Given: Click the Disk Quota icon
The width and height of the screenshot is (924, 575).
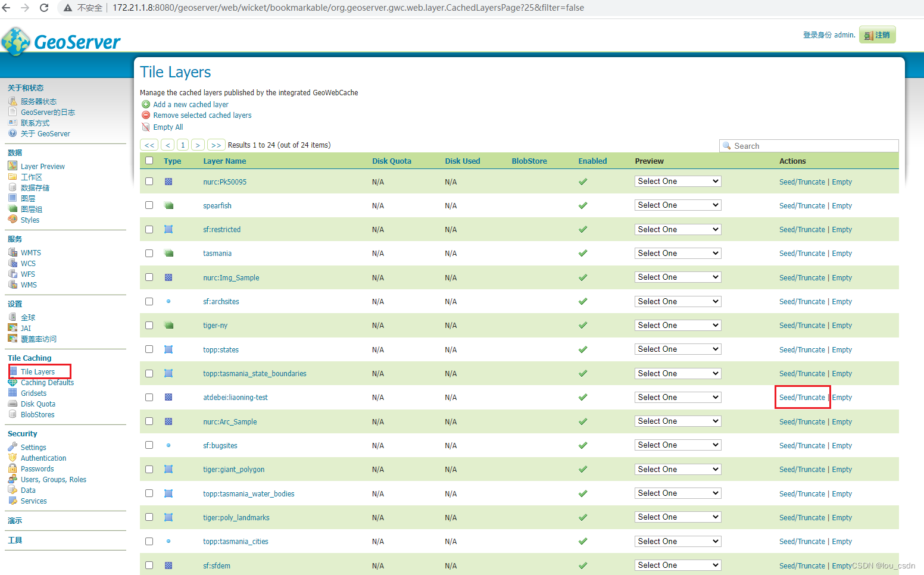Looking at the screenshot, I should [x=13, y=403].
